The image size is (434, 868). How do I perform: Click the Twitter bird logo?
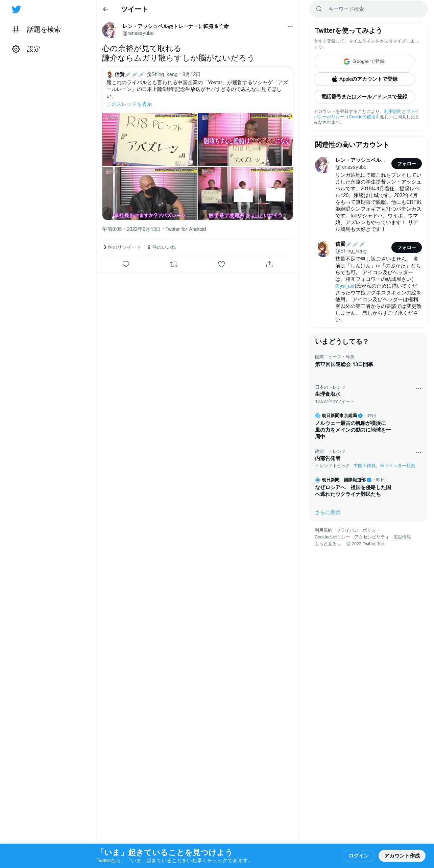[16, 9]
